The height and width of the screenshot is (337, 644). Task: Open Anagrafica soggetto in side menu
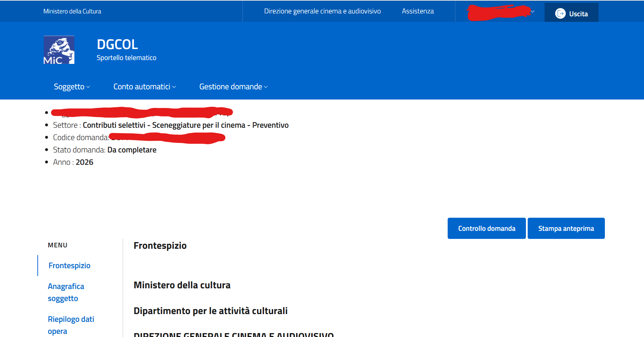66,292
